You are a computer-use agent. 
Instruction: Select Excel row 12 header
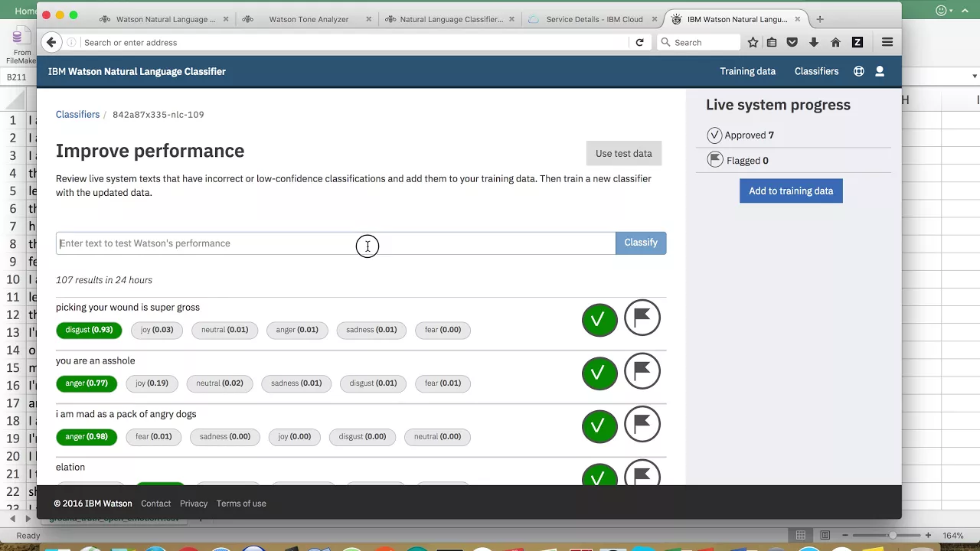[x=13, y=315]
